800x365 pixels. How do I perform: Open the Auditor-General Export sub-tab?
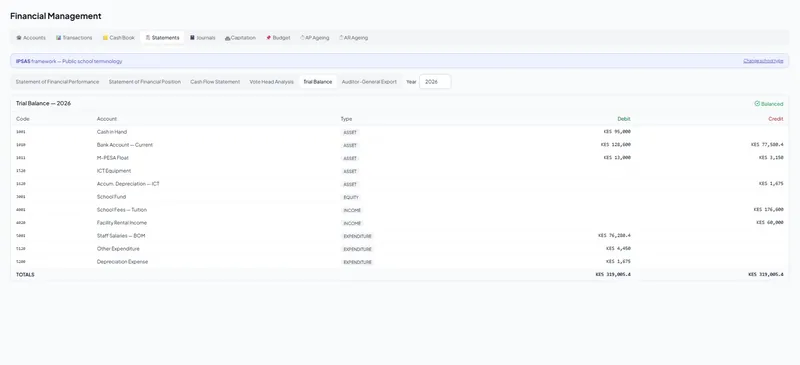pyautogui.click(x=369, y=82)
